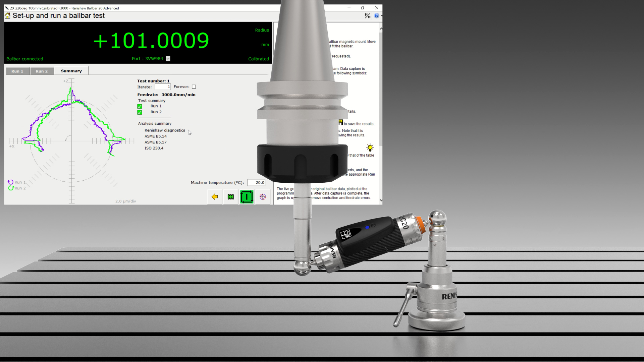Click the help pane scroll-up arrow

[x=381, y=29]
